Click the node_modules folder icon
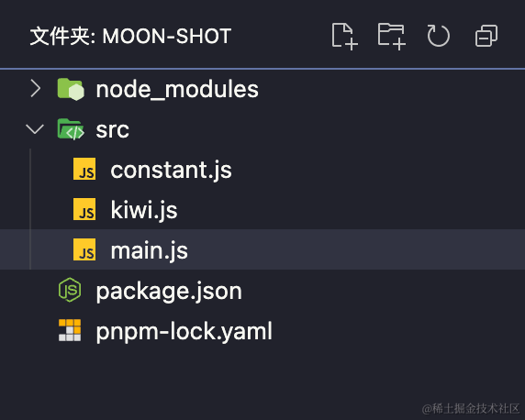525x420 pixels. pyautogui.click(x=71, y=89)
